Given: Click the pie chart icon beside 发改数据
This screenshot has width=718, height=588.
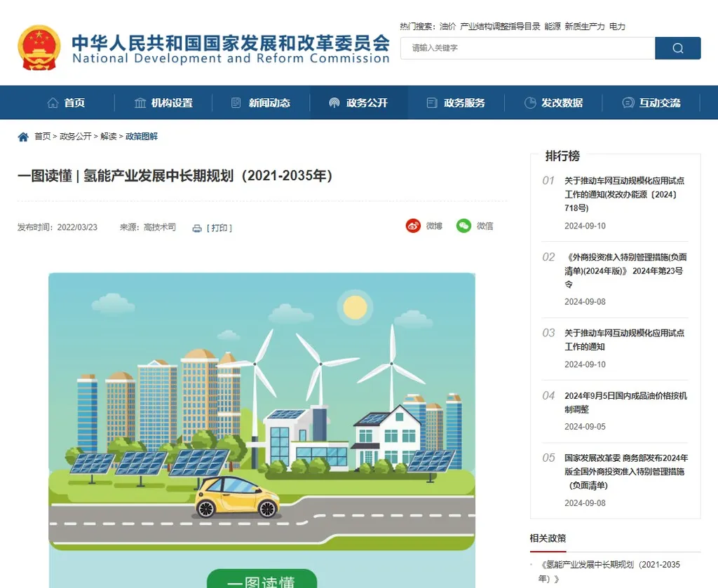Looking at the screenshot, I should [x=530, y=103].
